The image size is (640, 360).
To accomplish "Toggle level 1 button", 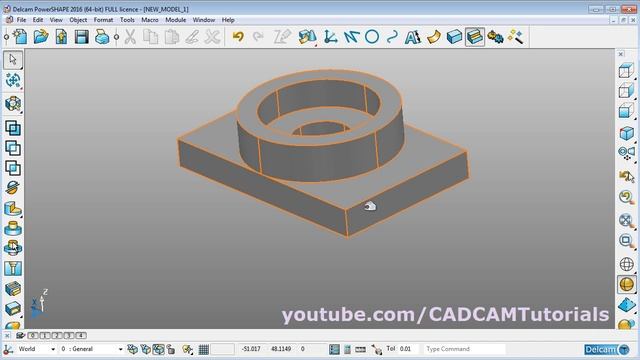I will (x=45, y=336).
